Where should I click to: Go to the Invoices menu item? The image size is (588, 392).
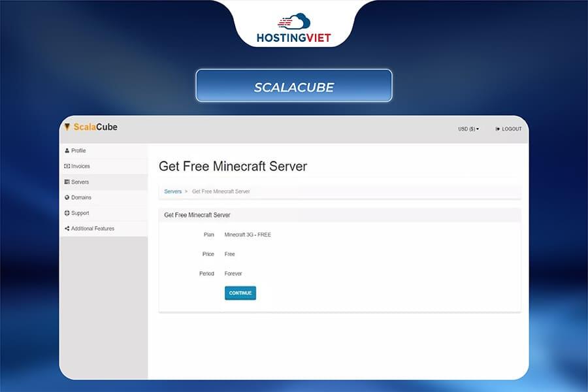[x=80, y=167]
